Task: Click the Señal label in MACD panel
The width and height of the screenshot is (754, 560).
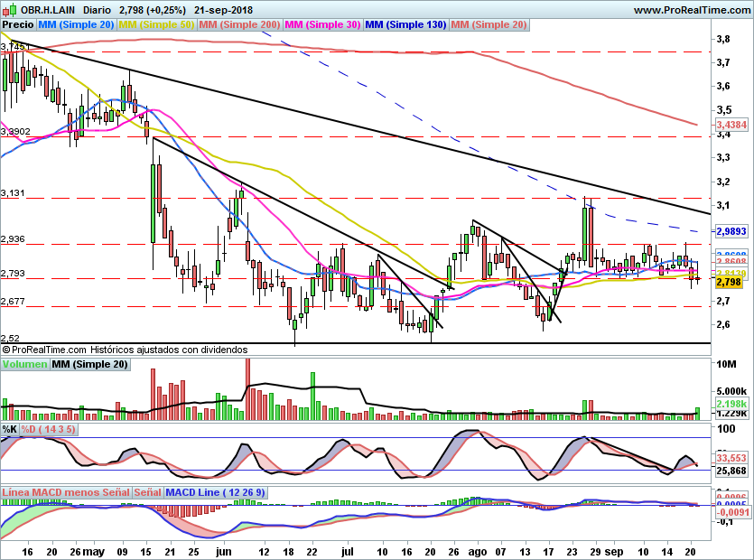Action: coord(148,493)
